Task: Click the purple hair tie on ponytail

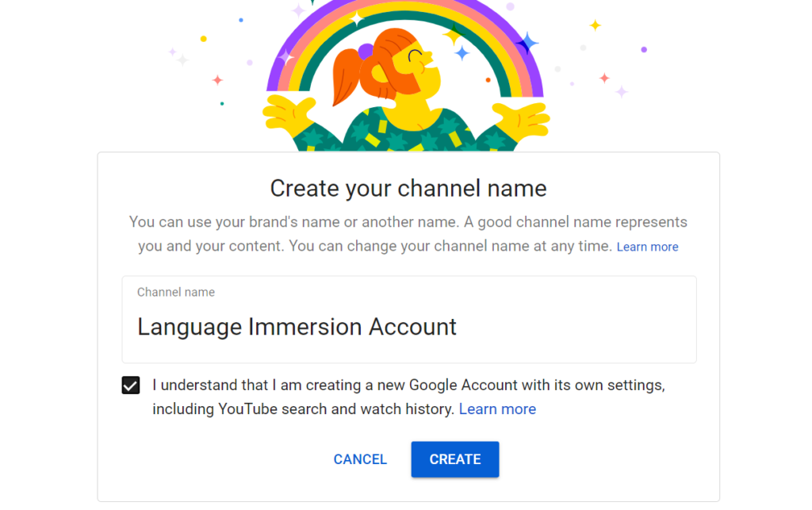Action: (x=366, y=52)
